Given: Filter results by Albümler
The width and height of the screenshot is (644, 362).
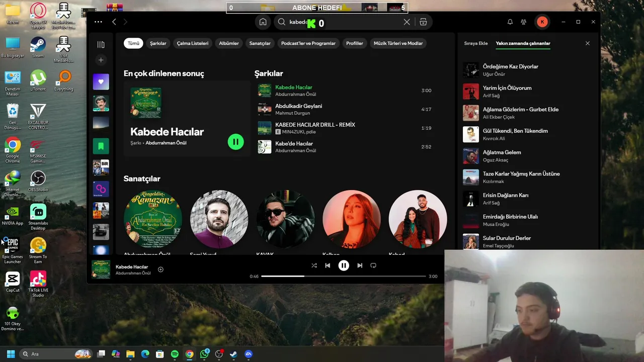Looking at the screenshot, I should pos(229,43).
